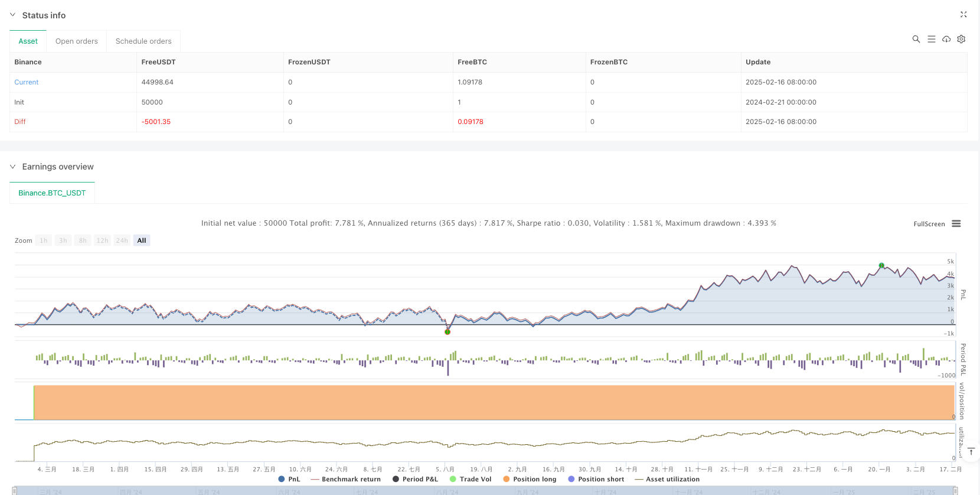Switch to the Open orders tab

pyautogui.click(x=77, y=41)
